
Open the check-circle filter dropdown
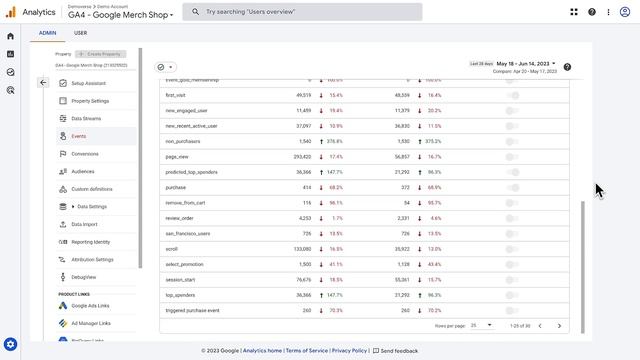[165, 67]
